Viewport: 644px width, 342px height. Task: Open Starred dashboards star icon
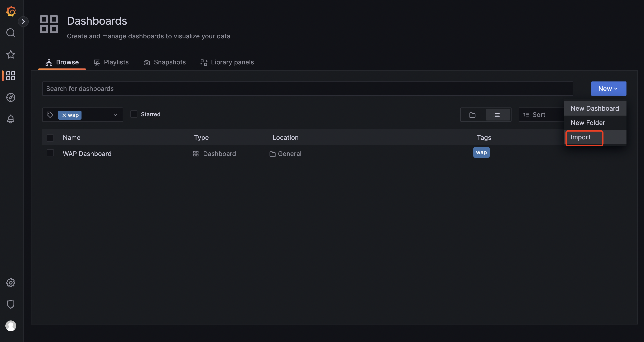[11, 55]
